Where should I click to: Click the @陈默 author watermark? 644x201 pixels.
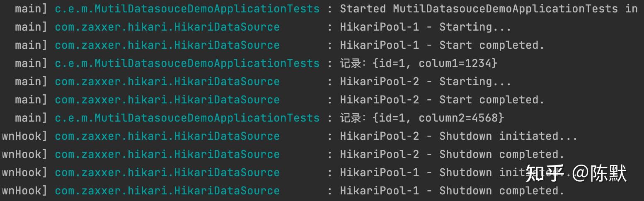click(x=600, y=173)
